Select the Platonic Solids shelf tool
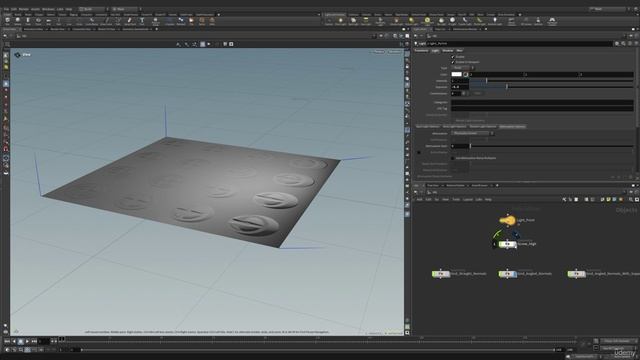The height and width of the screenshot is (360, 640). coord(156,21)
